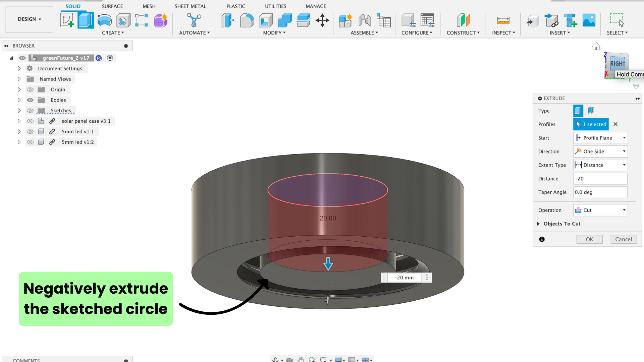
Task: Open the DESIGN workspace dropdown
Action: coord(29,19)
